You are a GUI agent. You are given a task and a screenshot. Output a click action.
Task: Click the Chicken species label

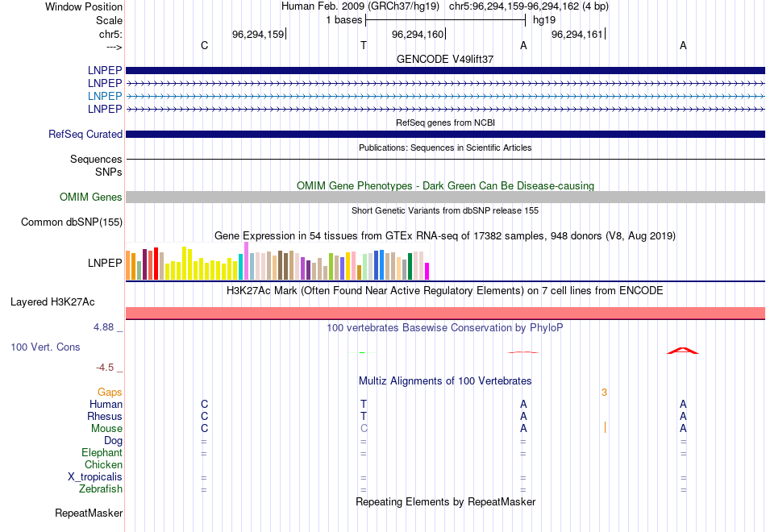pyautogui.click(x=103, y=464)
